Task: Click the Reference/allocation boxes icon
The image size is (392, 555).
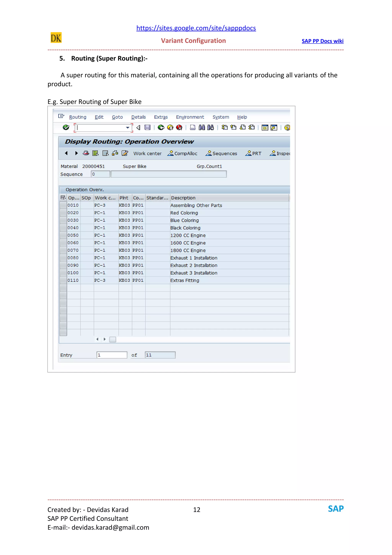Action: 115,153
